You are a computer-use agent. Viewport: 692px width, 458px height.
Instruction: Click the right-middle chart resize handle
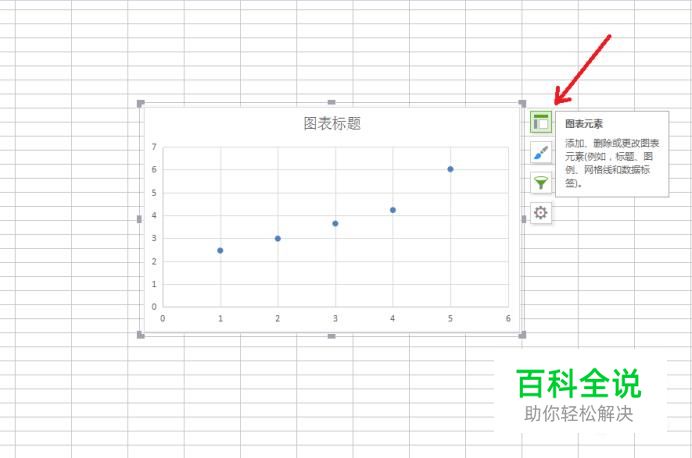(524, 219)
